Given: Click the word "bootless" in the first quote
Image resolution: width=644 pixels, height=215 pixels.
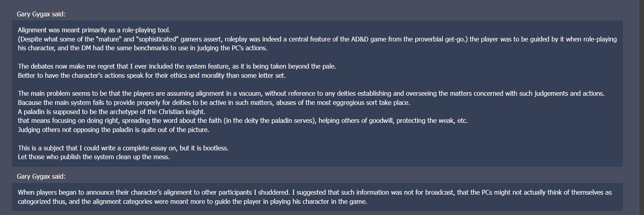Looking at the screenshot, I should pos(215,148).
